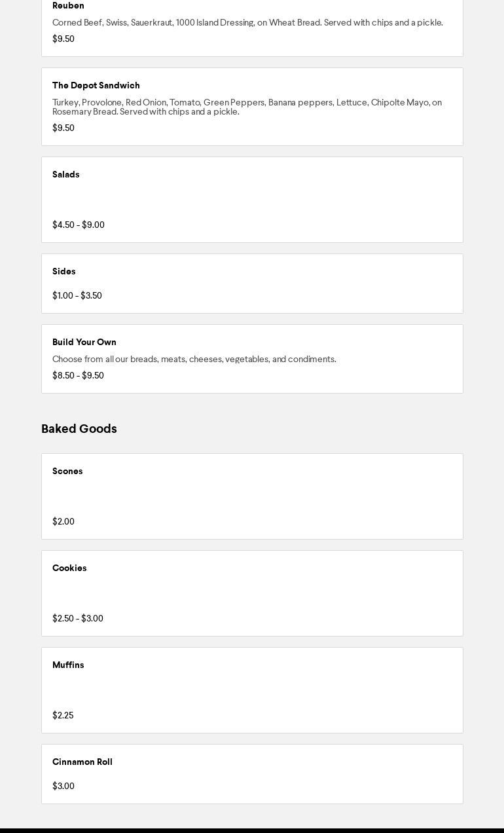Click the Reuben corned beef description text
504x833 pixels.
pyautogui.click(x=247, y=23)
